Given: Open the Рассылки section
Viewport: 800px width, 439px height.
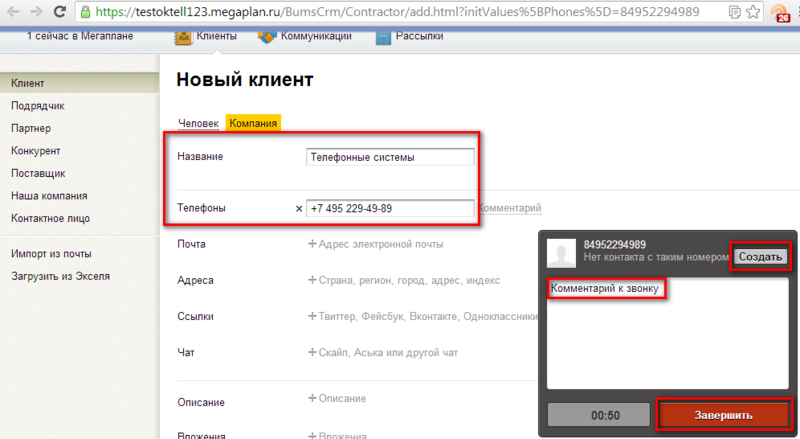Looking at the screenshot, I should click(410, 37).
